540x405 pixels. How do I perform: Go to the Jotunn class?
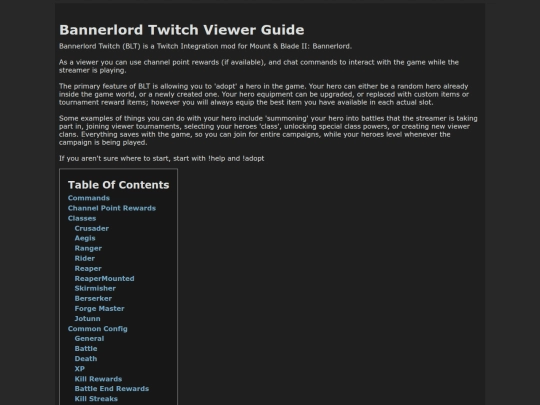pyautogui.click(x=87, y=319)
